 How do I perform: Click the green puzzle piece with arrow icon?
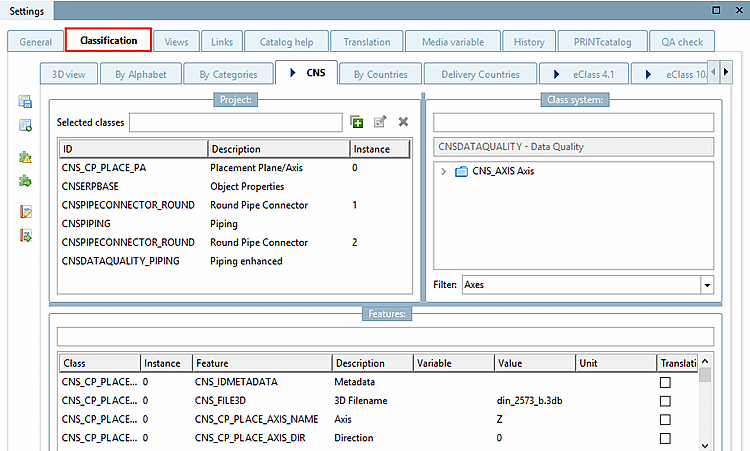(26, 181)
